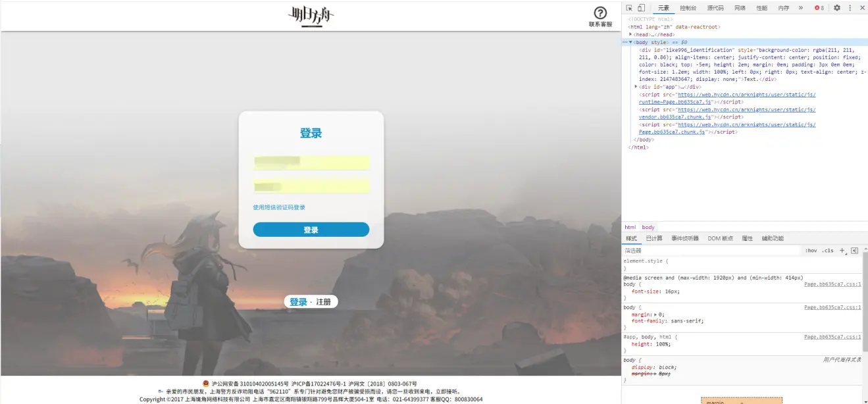The height and width of the screenshot is (404, 868).
Task: Switch to the 控制台 Console tab
Action: (688, 8)
